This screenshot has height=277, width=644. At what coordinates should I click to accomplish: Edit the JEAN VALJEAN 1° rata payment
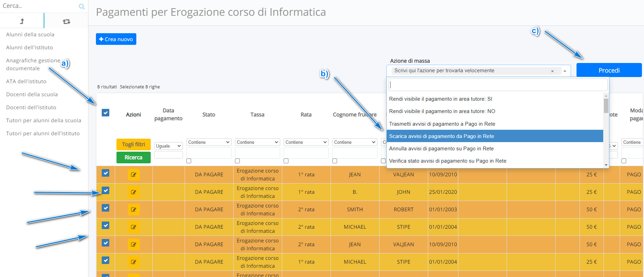coord(134,175)
